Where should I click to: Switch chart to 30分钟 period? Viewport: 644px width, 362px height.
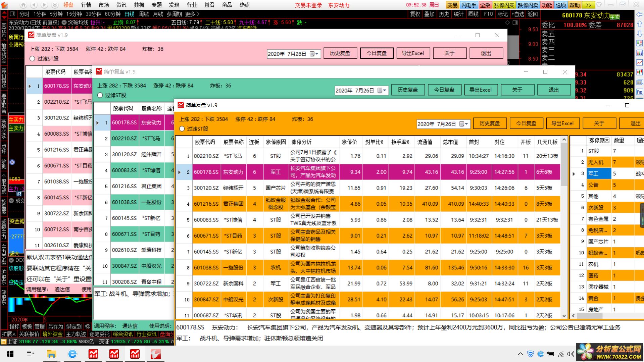93,14
